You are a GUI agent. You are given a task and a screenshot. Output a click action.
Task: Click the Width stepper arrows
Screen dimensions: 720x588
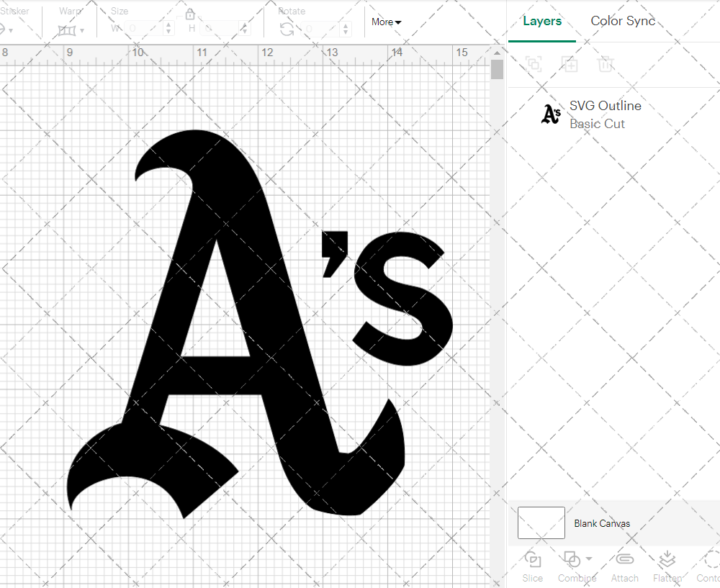168,29
